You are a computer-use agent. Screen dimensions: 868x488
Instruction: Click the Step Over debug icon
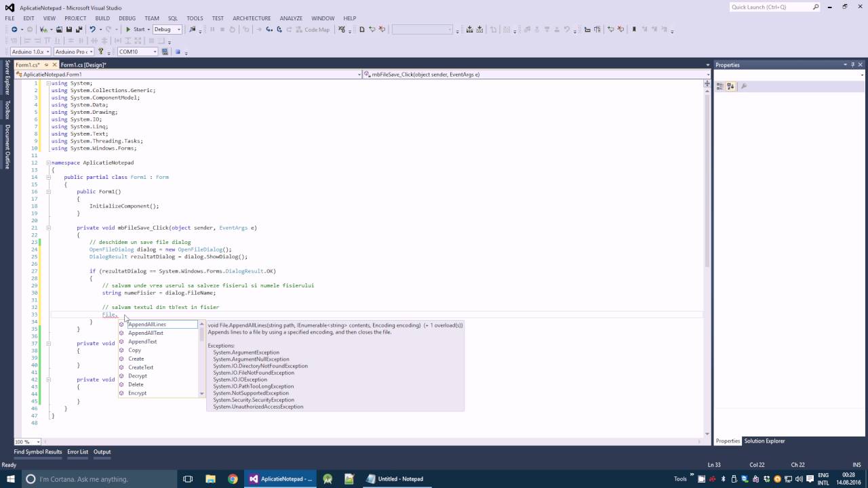pos(279,29)
